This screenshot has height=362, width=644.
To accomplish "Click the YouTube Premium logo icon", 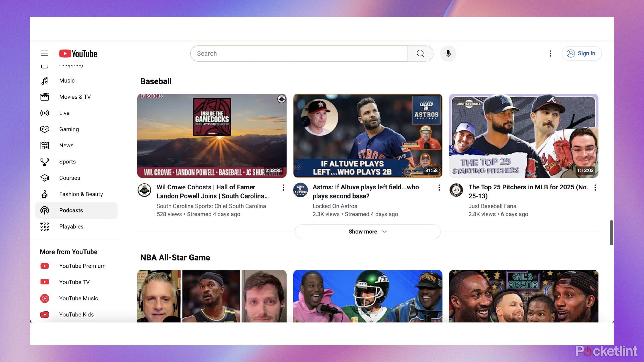I will coord(45,266).
